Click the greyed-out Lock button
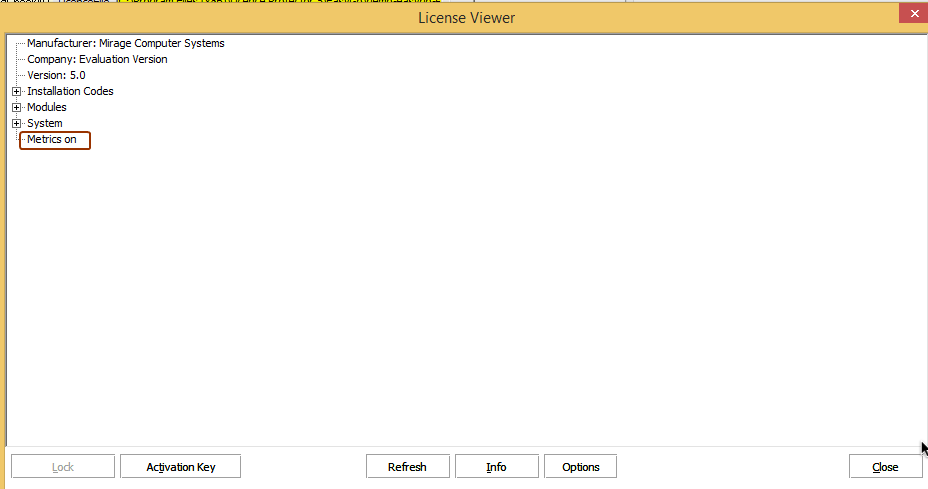 (62, 467)
